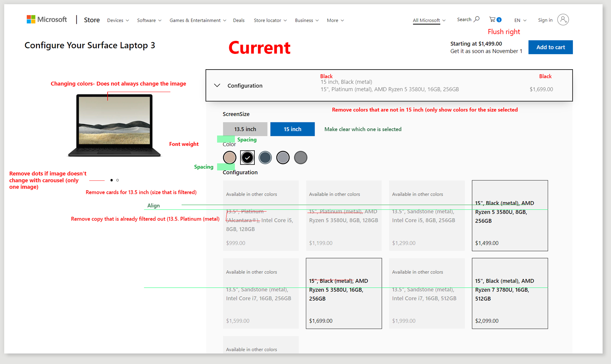
Task: Pick the checked Black color swatch
Action: (x=247, y=158)
